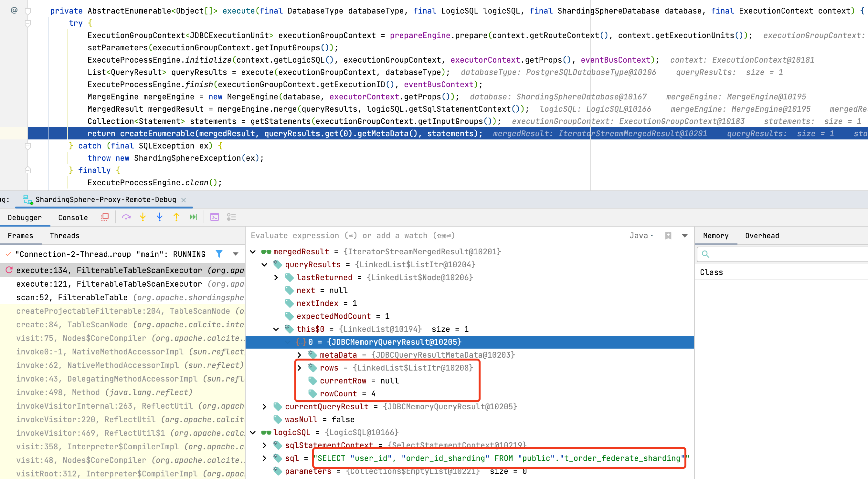Open the thread selector dropdown arrow

coord(236,254)
